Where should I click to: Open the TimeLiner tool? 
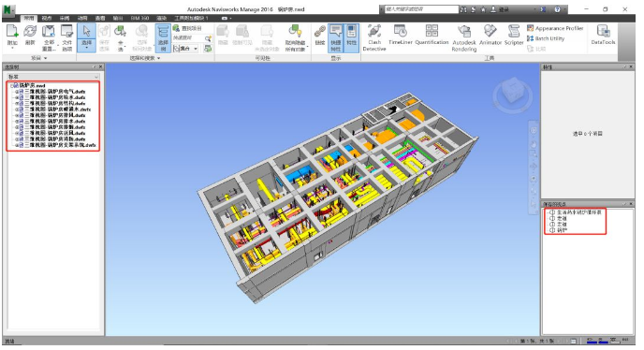[400, 35]
